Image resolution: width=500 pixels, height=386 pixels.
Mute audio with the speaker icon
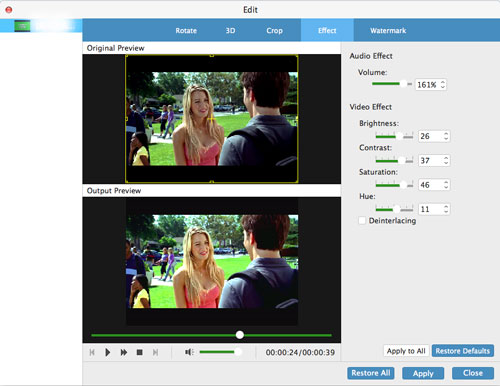click(189, 352)
